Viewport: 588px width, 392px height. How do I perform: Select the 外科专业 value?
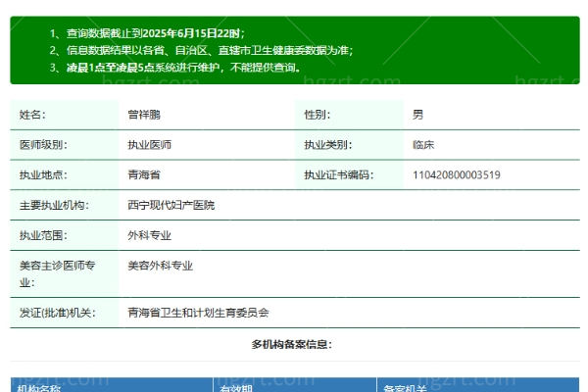point(149,235)
